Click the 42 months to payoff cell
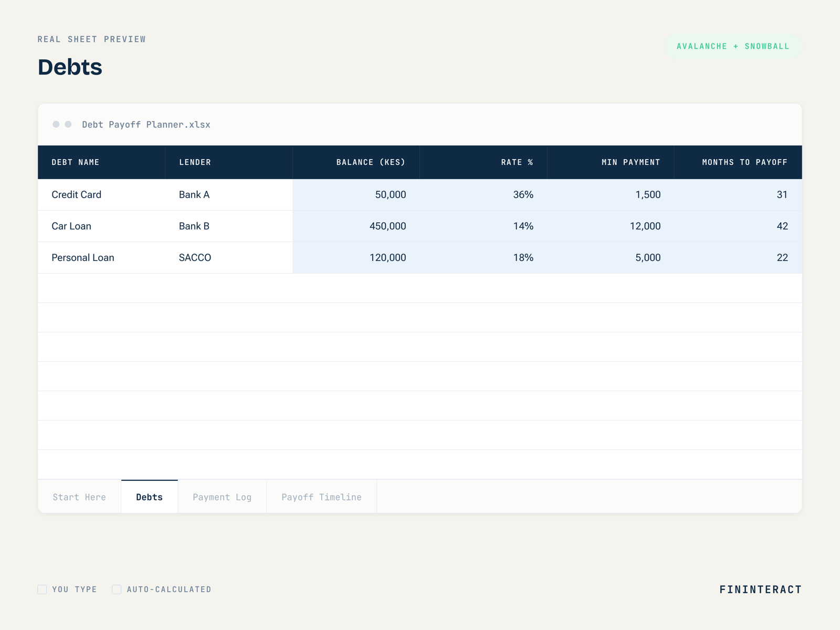 [x=738, y=226]
